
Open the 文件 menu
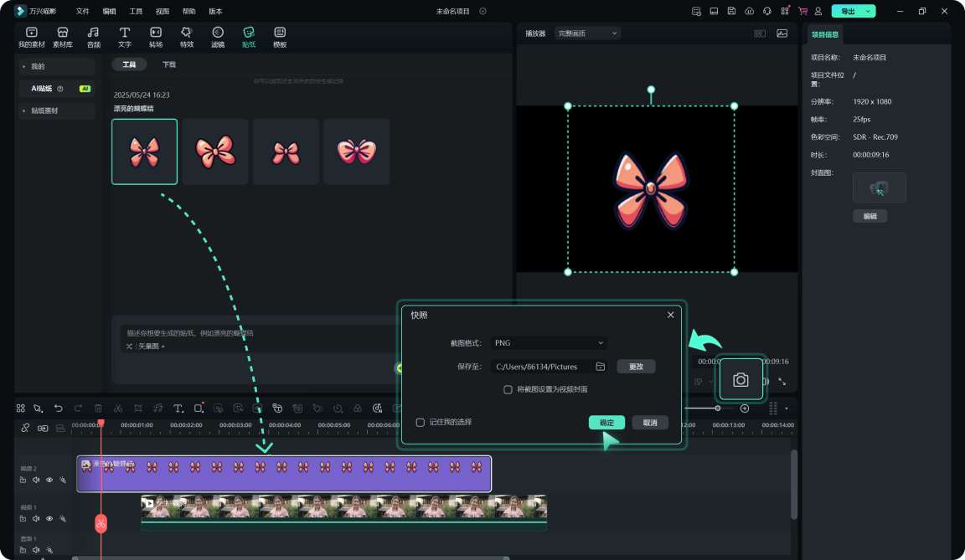click(82, 12)
